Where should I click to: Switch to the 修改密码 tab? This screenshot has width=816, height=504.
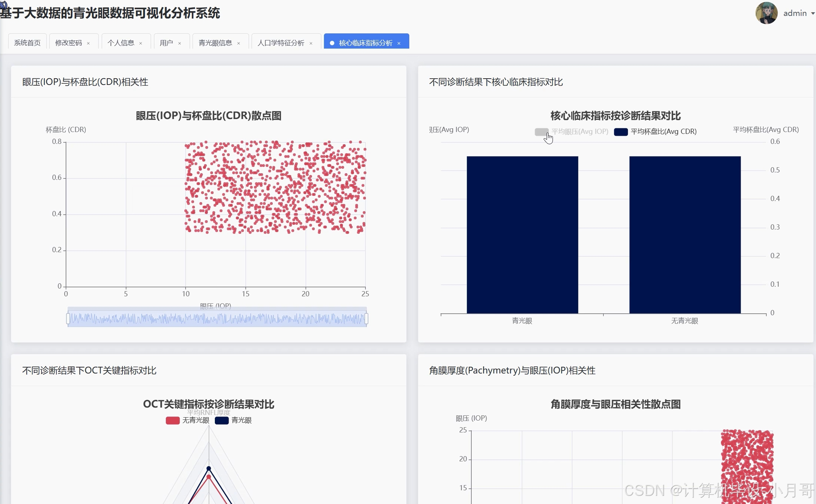pos(68,43)
